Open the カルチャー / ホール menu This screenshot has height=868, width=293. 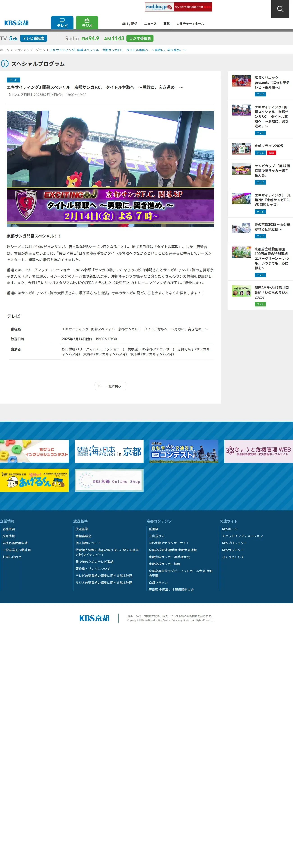(190, 24)
